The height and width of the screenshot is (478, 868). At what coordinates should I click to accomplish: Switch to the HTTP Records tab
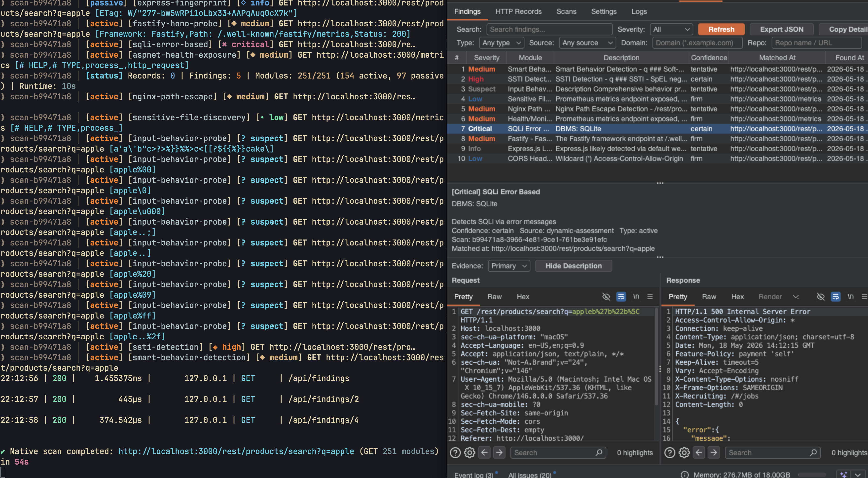pos(518,11)
